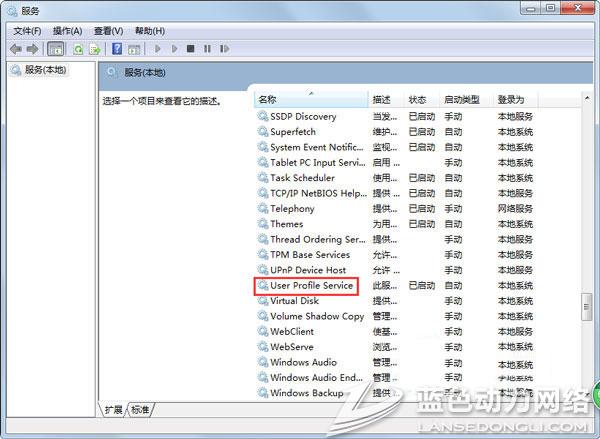Click the Restart Service toolbar icon
The width and height of the screenshot is (600, 439).
pos(223,48)
